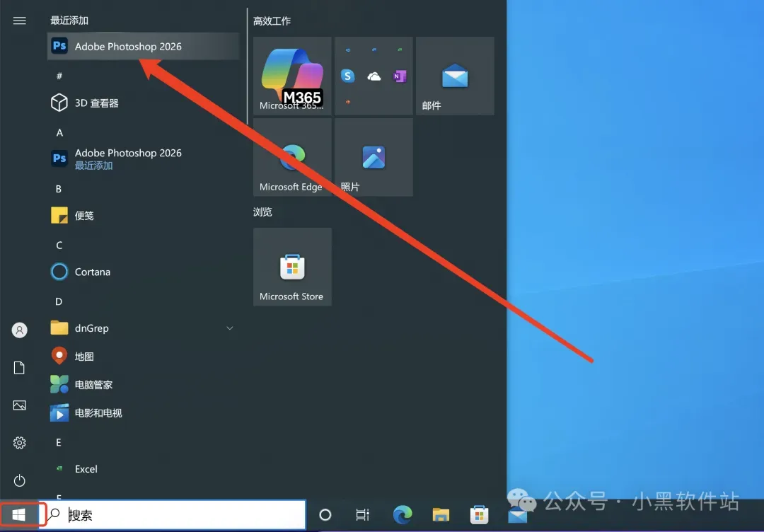764x532 pixels.
Task: Click the E letter header in the app list
Action: pos(59,442)
